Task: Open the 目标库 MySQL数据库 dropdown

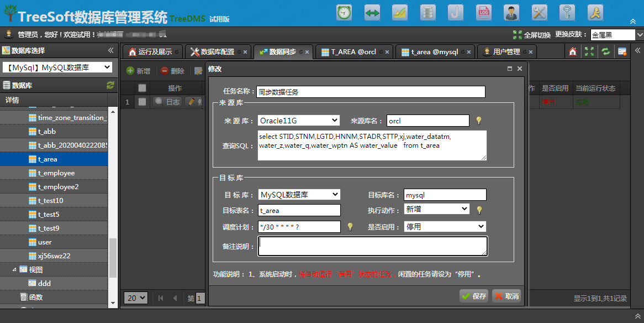Action: (299, 195)
